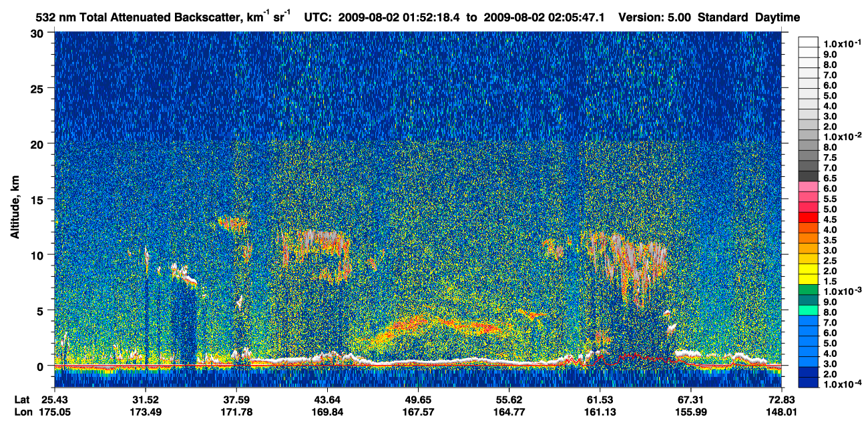
Task: Click the orange 3.5 colorbar swatch
Action: 808,240
